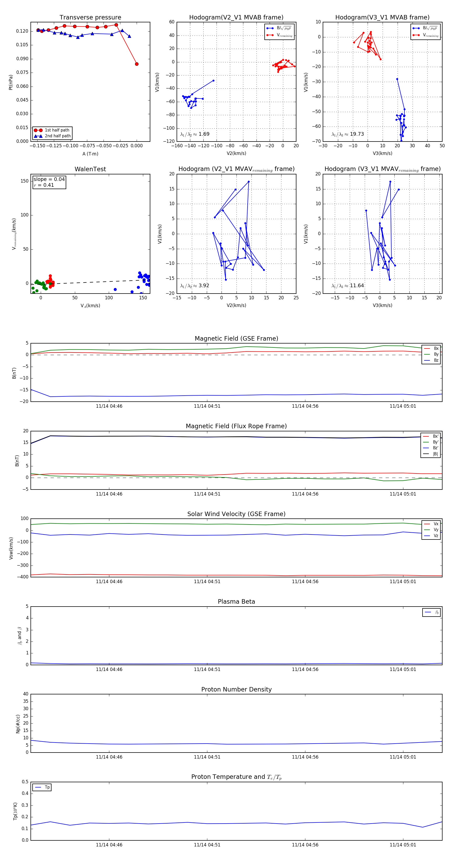Click the last red point in Transverse pressure

tap(137, 64)
